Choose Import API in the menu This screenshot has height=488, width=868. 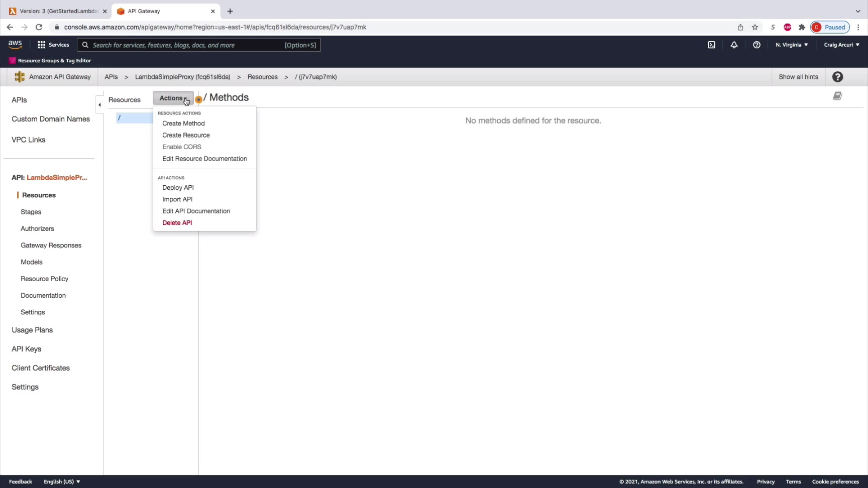click(x=177, y=199)
